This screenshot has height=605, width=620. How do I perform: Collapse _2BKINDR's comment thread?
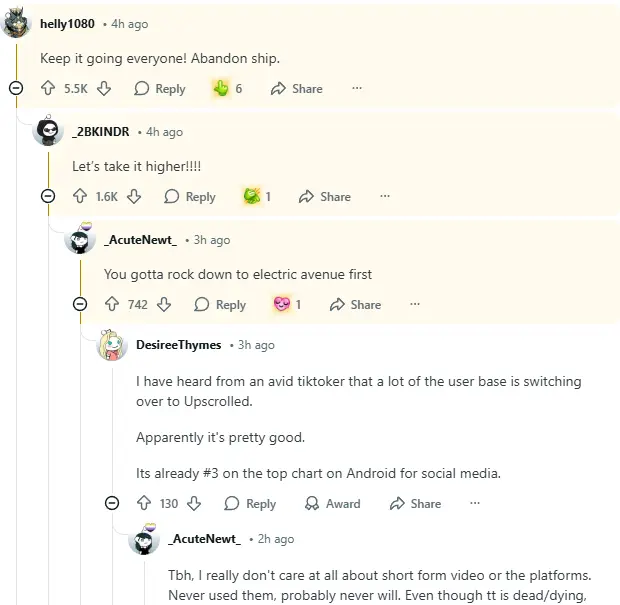(48, 197)
